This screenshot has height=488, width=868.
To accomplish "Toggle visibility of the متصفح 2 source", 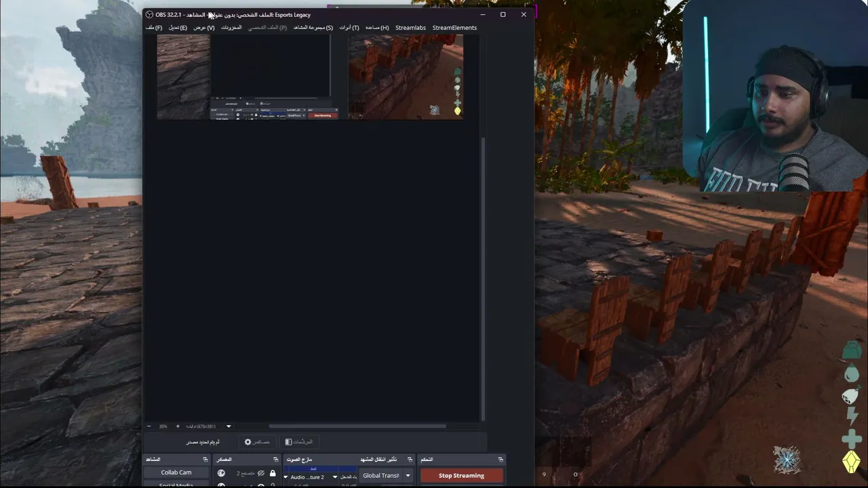I will (x=261, y=473).
